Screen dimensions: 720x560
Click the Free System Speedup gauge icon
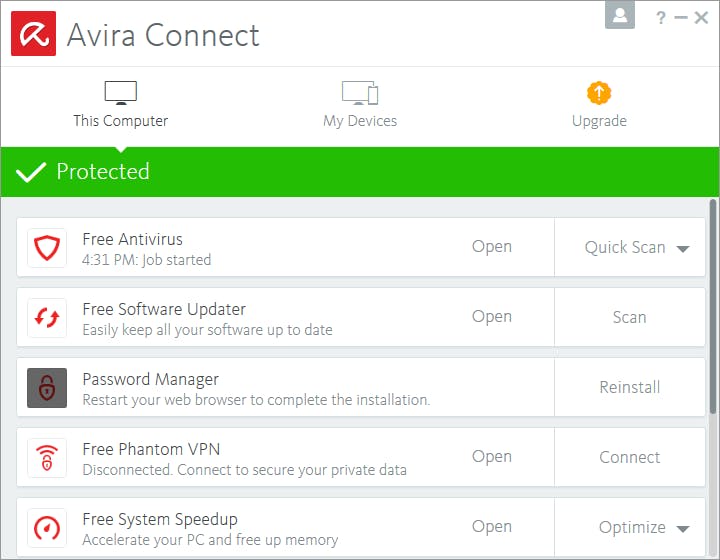[47, 527]
